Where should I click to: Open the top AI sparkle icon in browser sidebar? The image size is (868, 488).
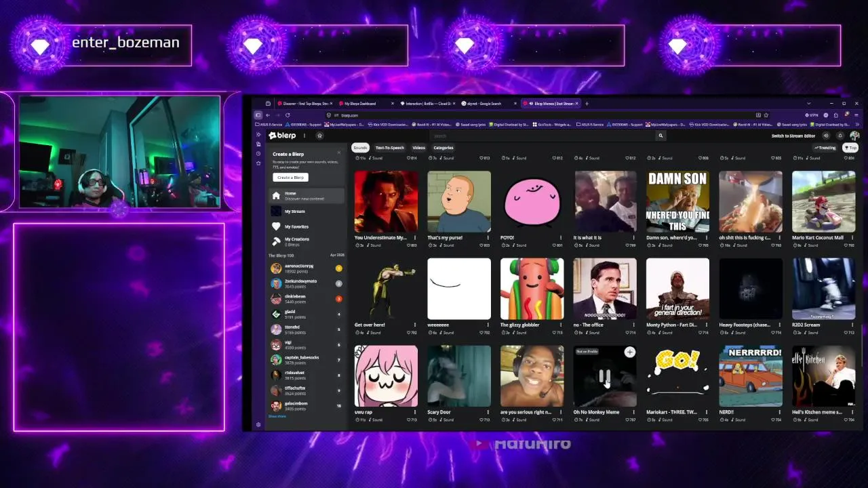(258, 134)
